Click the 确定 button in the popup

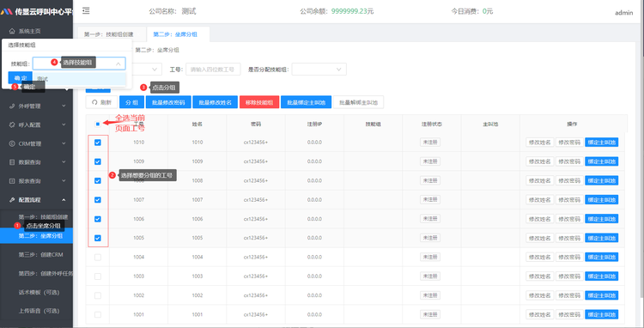20,77
